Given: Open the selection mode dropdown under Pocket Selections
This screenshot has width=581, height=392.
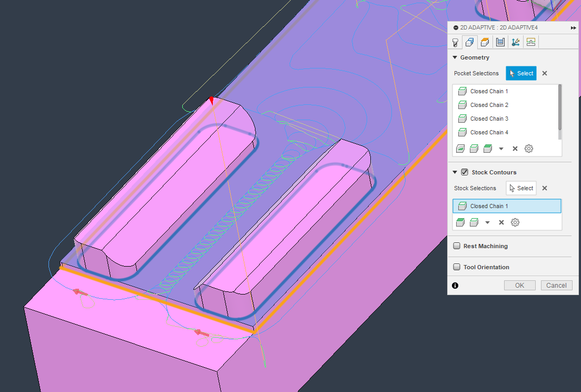Looking at the screenshot, I should [501, 149].
